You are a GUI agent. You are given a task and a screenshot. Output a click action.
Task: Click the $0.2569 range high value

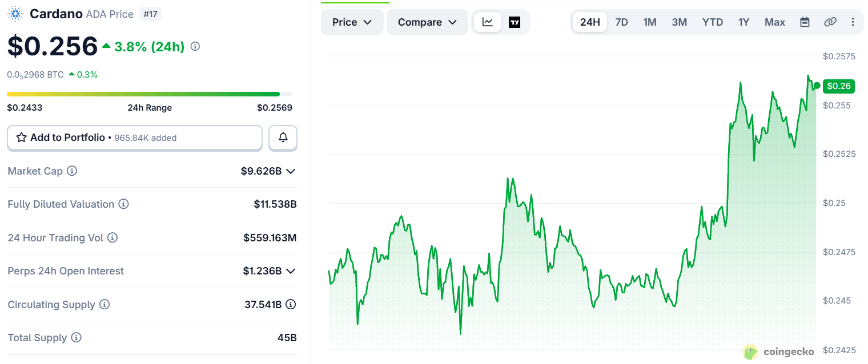coord(275,107)
